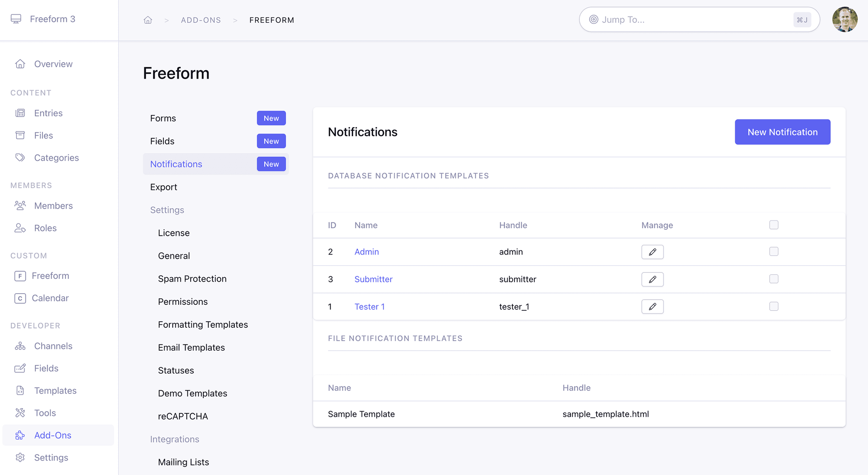Check the checkbox on the Submitter row
This screenshot has width=868, height=475.
click(774, 279)
